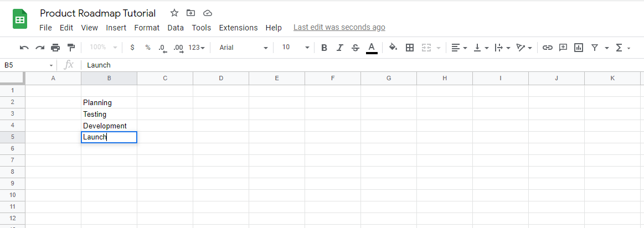The width and height of the screenshot is (644, 228).
Task: Click the Insert link icon
Action: pyautogui.click(x=547, y=48)
